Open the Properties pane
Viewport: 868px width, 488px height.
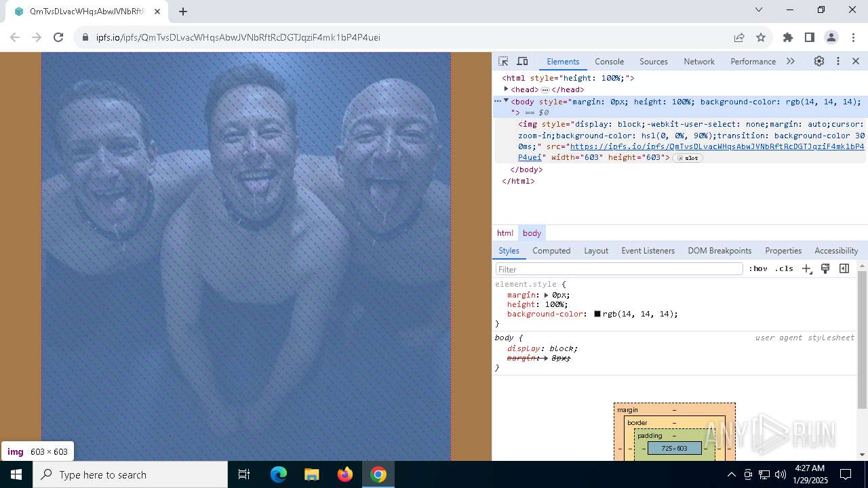783,250
